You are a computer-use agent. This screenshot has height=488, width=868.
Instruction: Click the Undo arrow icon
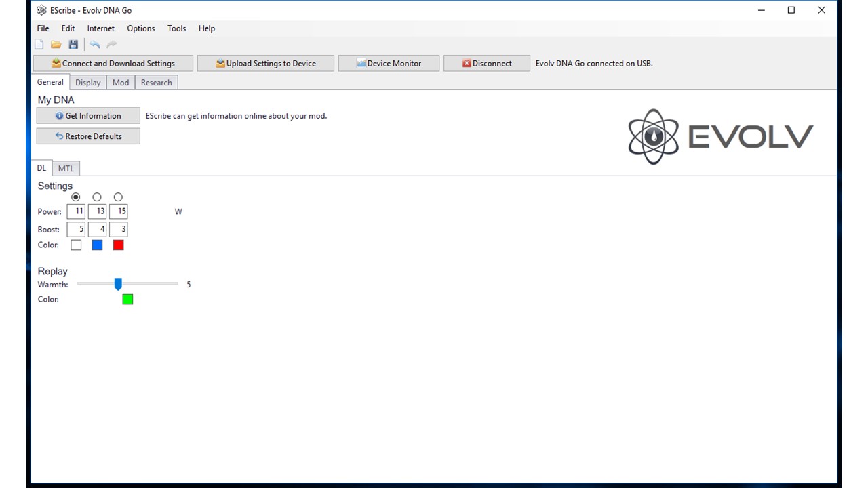95,45
